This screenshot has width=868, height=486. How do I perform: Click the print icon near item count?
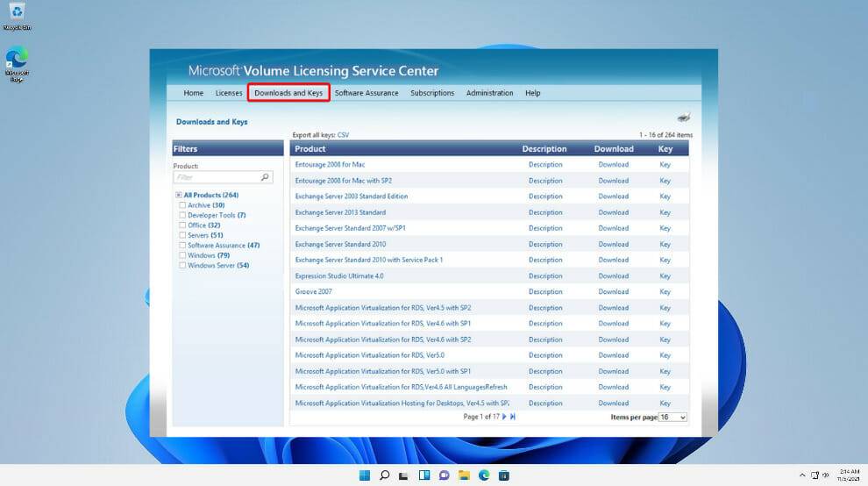(684, 118)
